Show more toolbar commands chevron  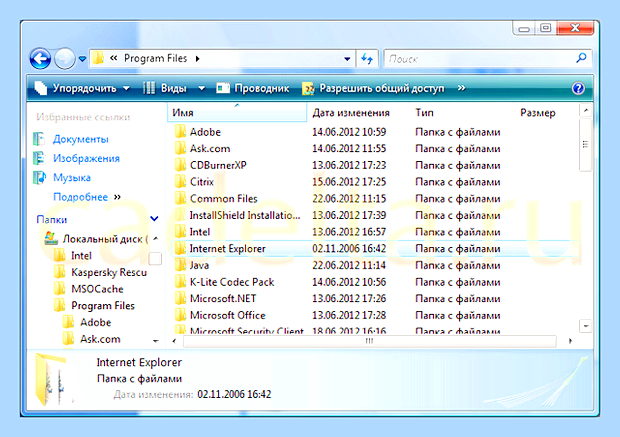click(461, 88)
